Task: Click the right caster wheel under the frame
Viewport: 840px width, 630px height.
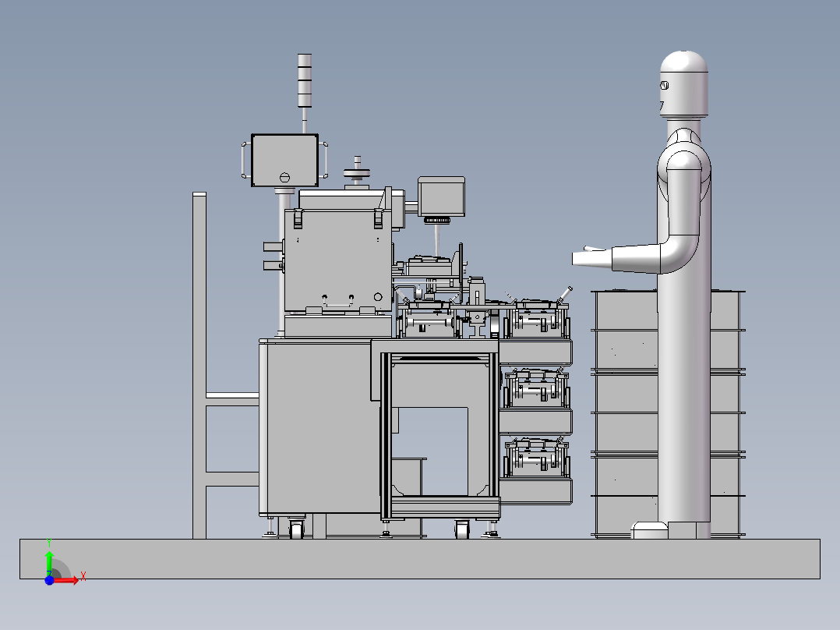Action: click(x=462, y=529)
